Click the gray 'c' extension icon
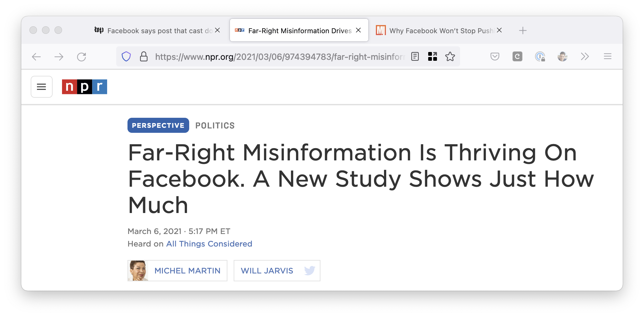644x317 pixels. [517, 57]
